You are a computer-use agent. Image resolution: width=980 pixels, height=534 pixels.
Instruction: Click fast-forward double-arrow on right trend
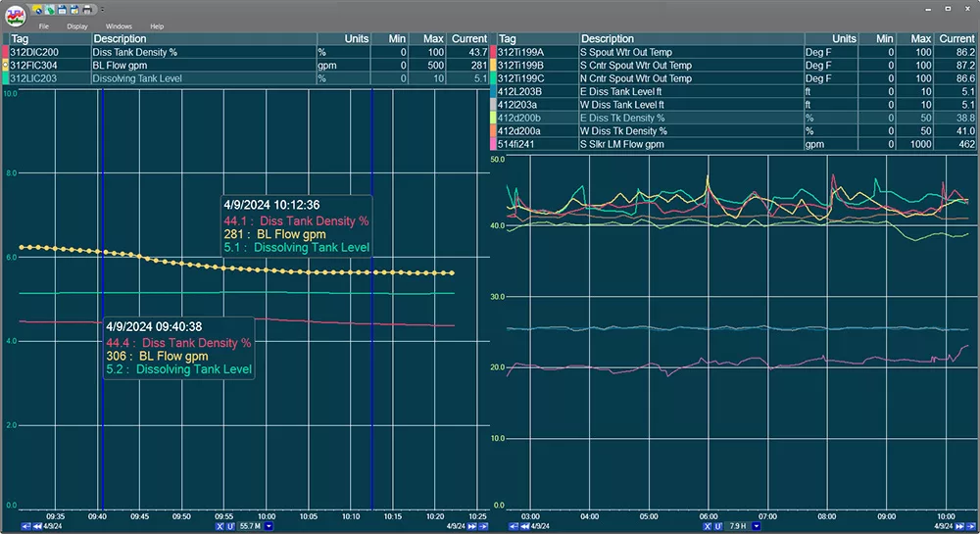959,526
